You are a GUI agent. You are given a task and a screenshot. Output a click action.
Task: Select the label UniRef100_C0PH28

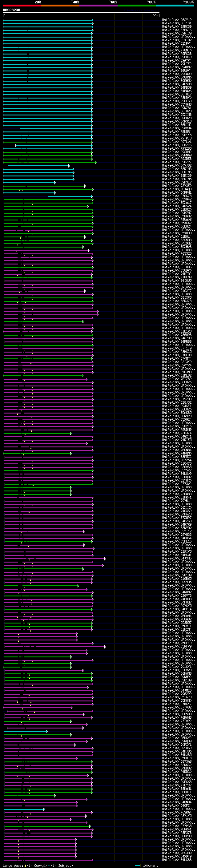(177, 118)
